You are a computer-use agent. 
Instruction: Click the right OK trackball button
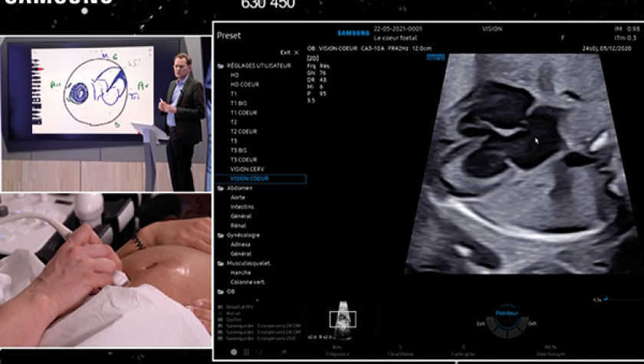tap(533, 324)
